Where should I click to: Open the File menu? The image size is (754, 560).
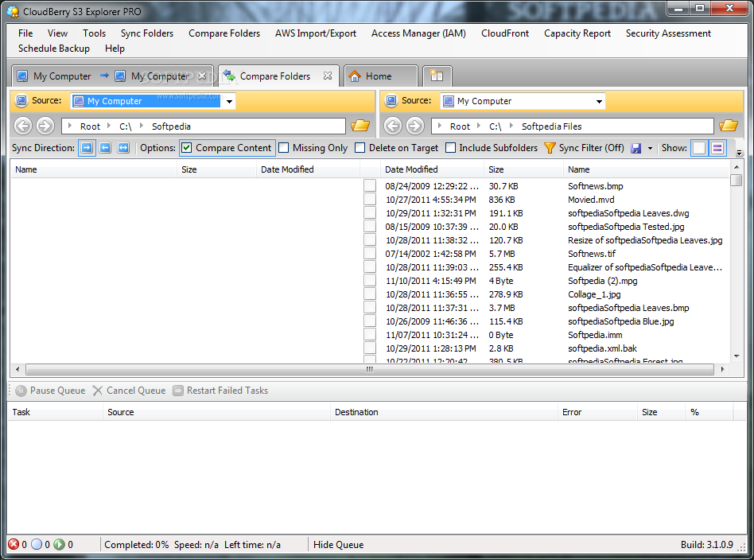[x=25, y=33]
